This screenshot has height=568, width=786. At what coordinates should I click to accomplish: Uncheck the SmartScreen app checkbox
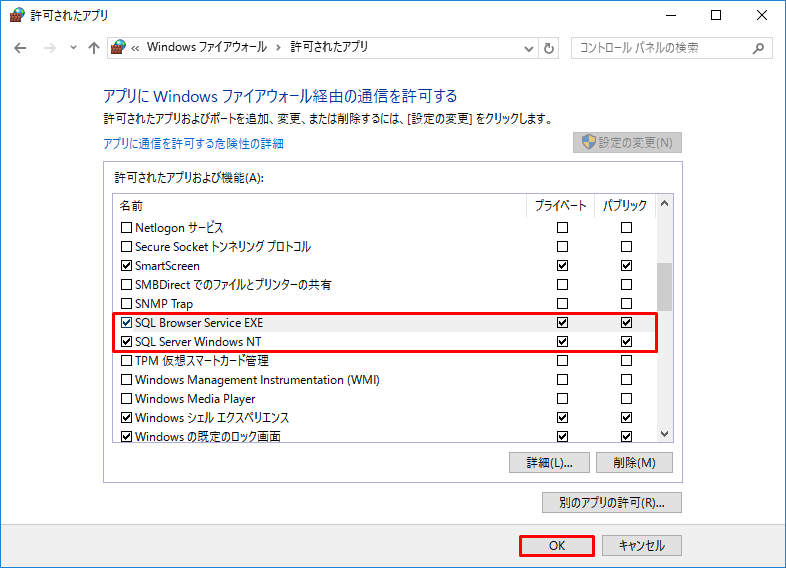126,266
